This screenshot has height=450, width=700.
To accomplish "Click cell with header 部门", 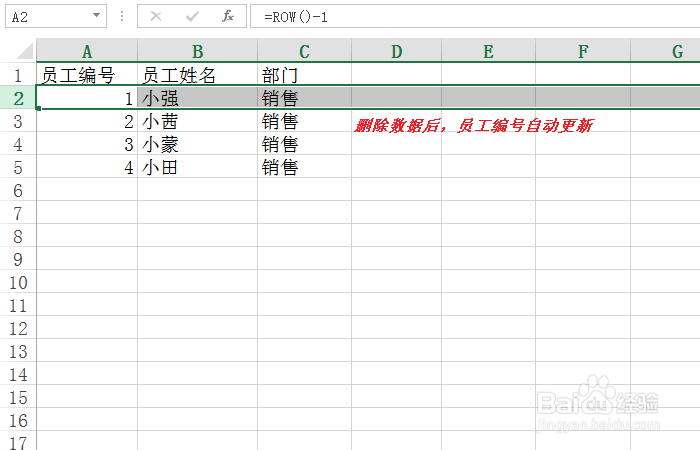I will coord(304,75).
